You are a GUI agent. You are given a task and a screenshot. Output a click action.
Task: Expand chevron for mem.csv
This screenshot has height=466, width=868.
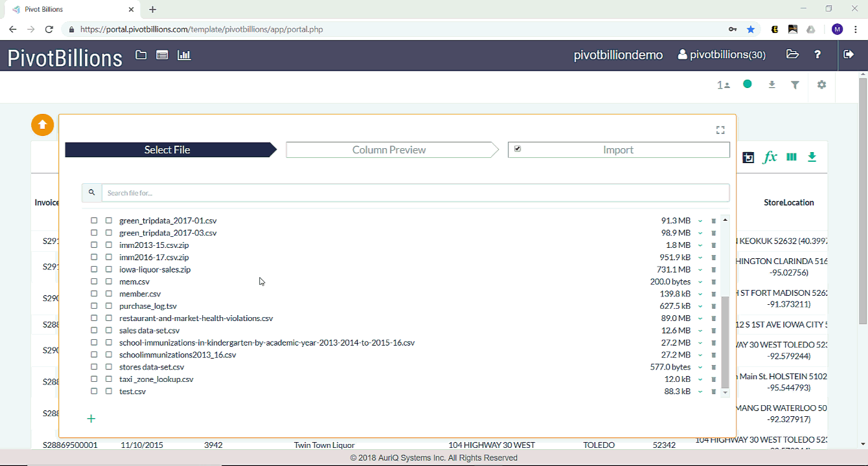[700, 282]
